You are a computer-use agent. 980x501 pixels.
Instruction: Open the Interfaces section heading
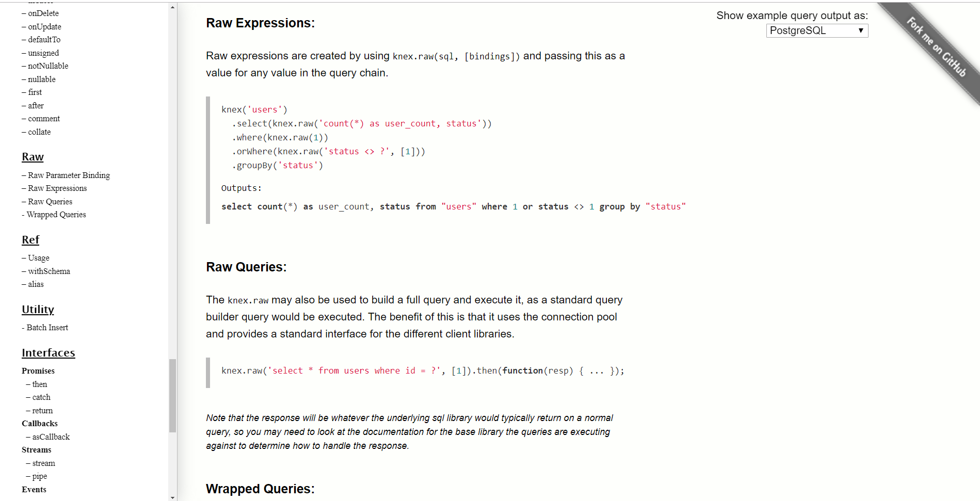click(49, 353)
